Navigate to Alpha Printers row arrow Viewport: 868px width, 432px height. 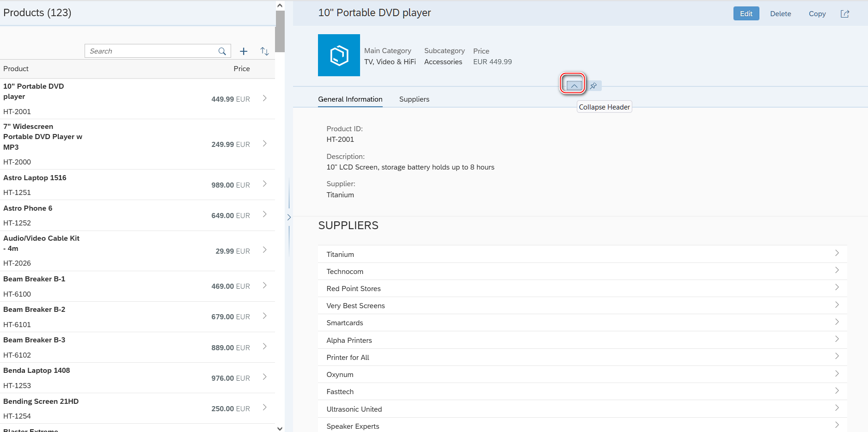click(837, 339)
